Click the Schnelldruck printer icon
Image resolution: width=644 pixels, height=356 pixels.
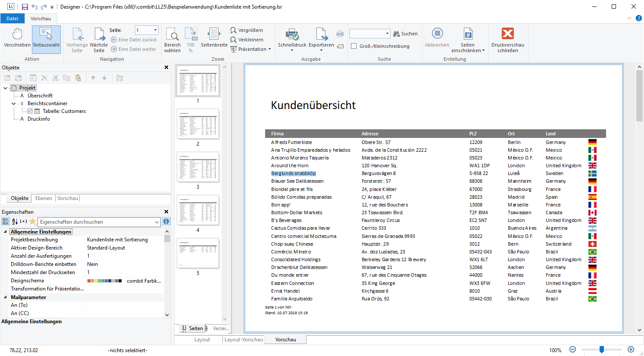pyautogui.click(x=292, y=34)
